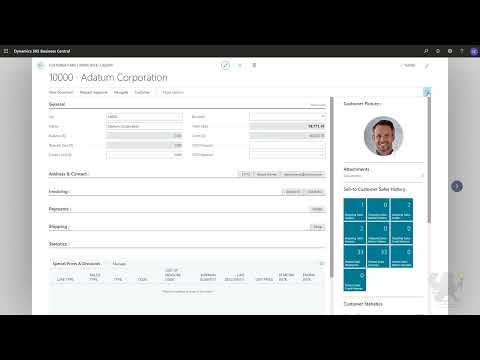
Task: Click the round next-arrow button on the right
Action: pos(457,186)
